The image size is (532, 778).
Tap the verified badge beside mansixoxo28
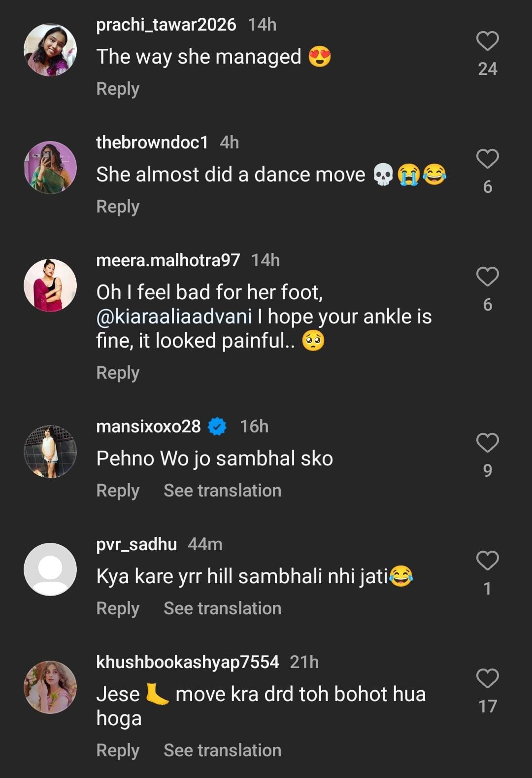point(217,426)
